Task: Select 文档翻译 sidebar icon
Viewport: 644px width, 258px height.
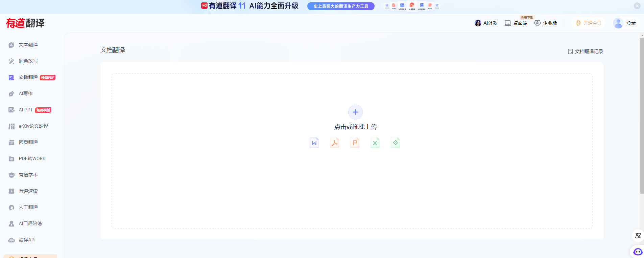Action: 11,78
